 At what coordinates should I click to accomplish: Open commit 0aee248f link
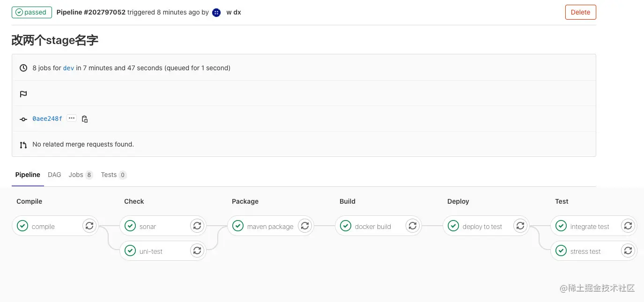pos(47,119)
